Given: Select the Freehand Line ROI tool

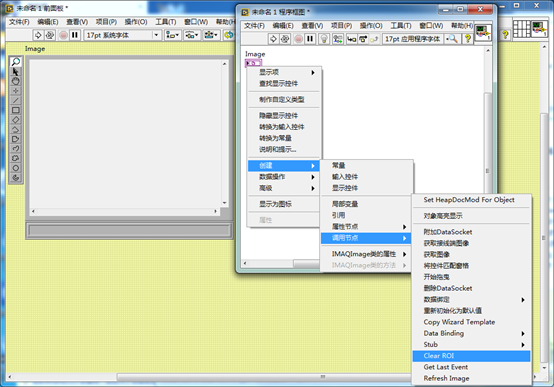Looking at the screenshot, I should (x=16, y=148).
